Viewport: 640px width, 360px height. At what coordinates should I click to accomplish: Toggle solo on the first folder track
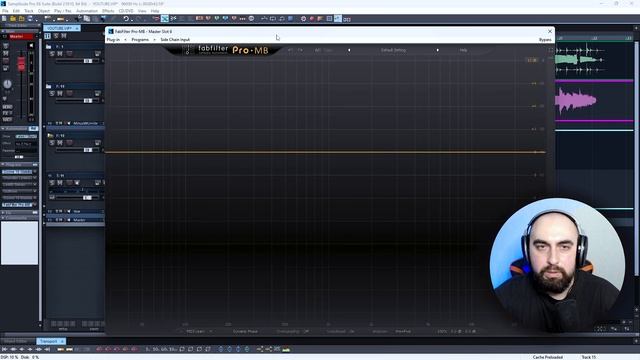click(52, 54)
